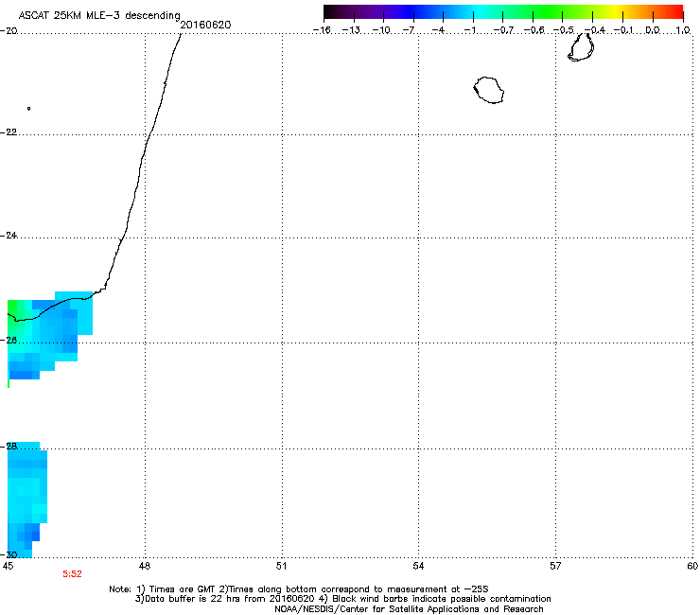Image resolution: width=700 pixels, height=615 pixels.
Task: Click the colorbar label -0.6
Action: click(x=534, y=30)
